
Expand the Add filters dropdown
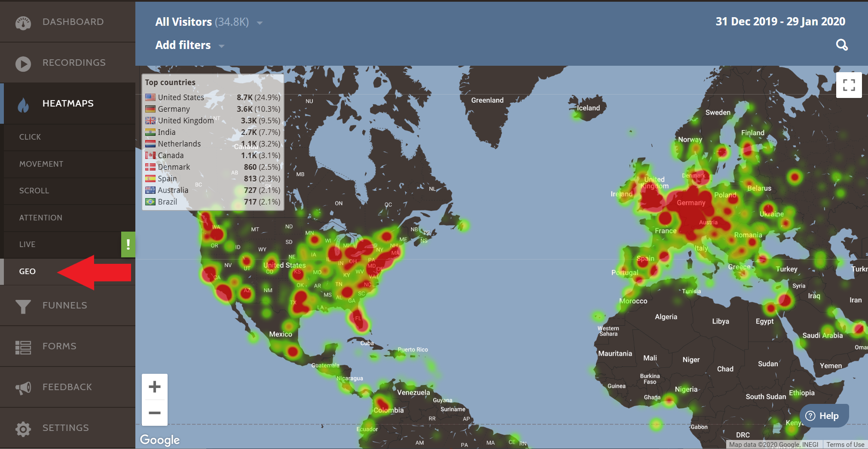click(x=221, y=46)
